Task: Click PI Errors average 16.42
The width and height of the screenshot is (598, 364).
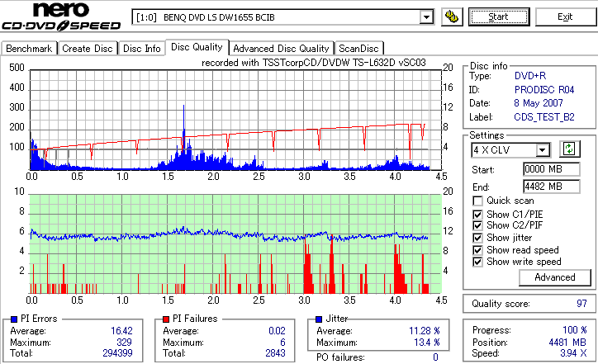Action: [x=121, y=331]
